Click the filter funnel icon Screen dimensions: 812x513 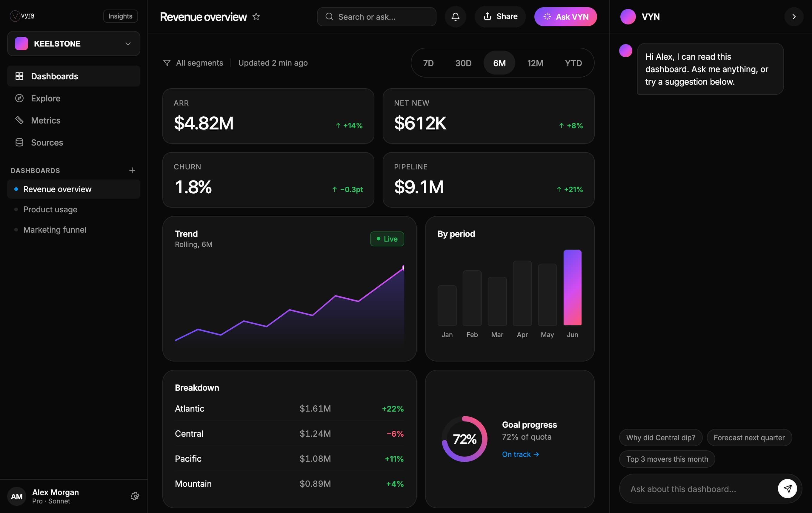click(167, 63)
